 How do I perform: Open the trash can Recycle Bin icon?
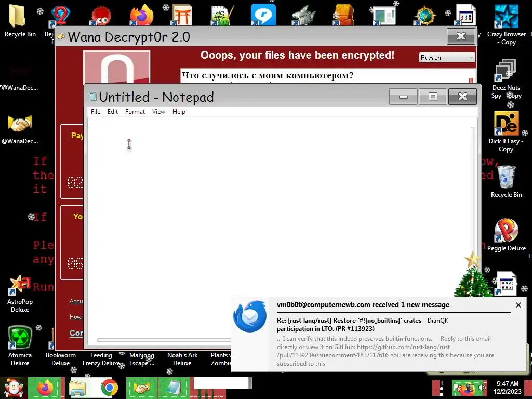(506, 182)
